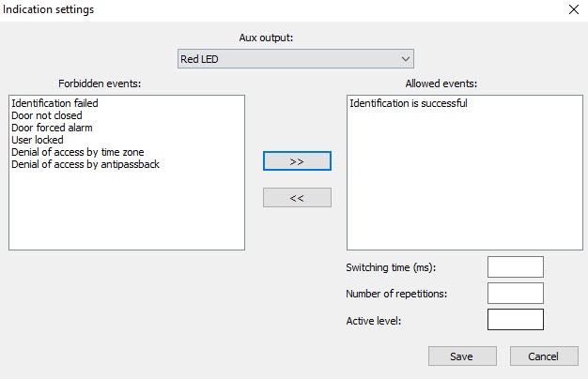Image resolution: width=588 pixels, height=379 pixels.
Task: Pick 'Denial of access by time zone'
Action: coord(77,152)
